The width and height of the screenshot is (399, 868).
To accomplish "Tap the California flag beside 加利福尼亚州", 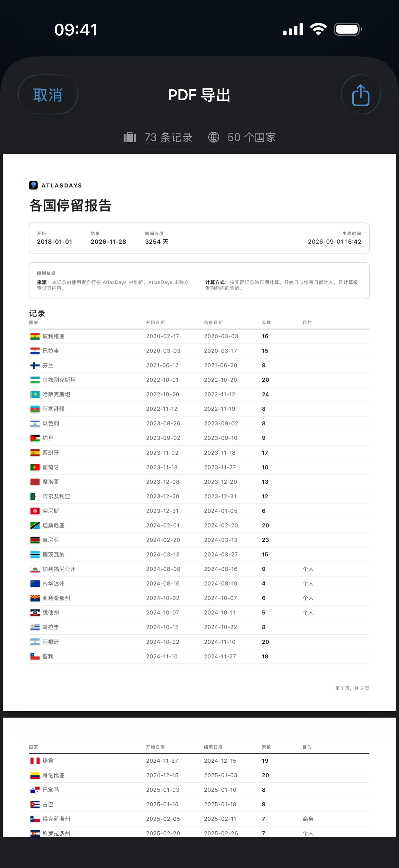I will 35,569.
